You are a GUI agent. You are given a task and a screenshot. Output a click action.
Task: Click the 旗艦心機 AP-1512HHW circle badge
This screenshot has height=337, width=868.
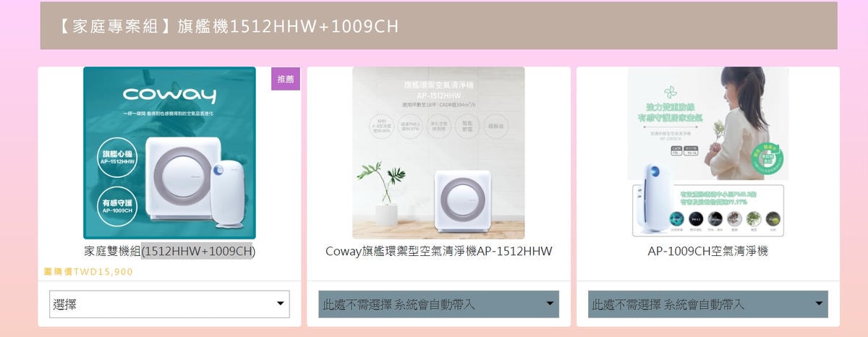point(117,155)
